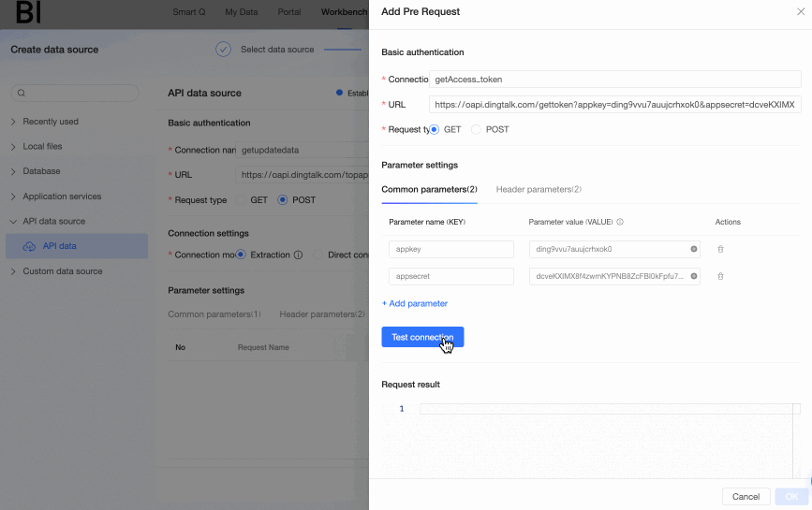The height and width of the screenshot is (510, 812).
Task: Click data source search box
Action: coord(75,93)
